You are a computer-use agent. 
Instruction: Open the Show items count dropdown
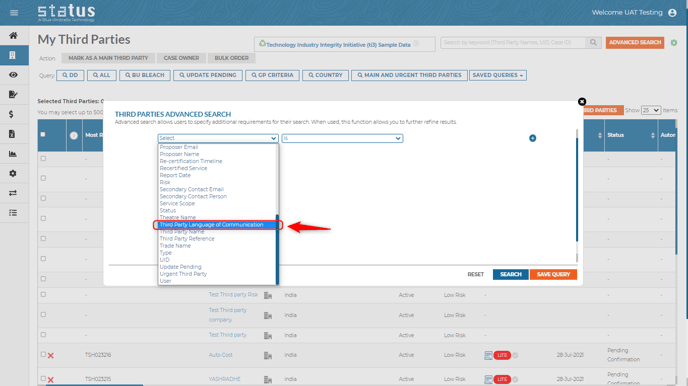click(x=650, y=110)
